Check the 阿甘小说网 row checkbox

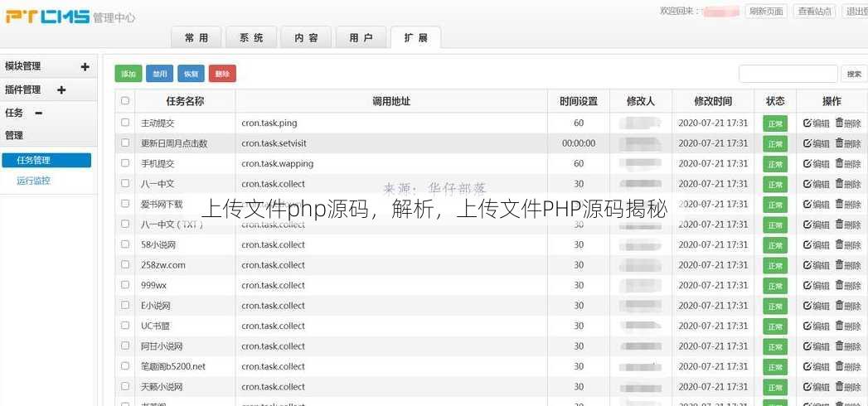point(125,346)
